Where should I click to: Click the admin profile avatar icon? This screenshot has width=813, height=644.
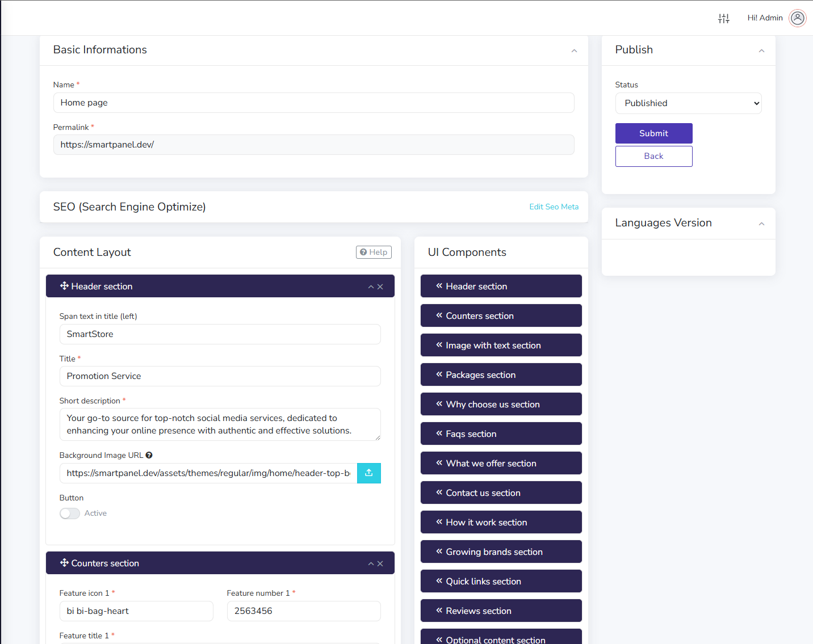798,18
